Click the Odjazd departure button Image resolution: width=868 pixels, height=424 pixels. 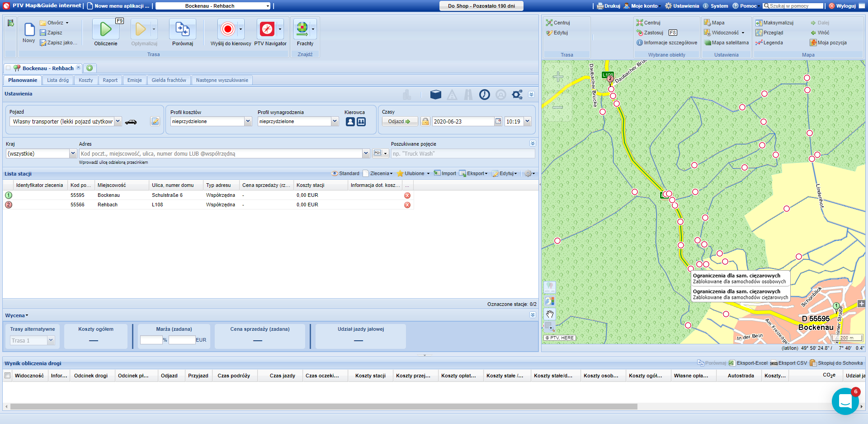[399, 121]
